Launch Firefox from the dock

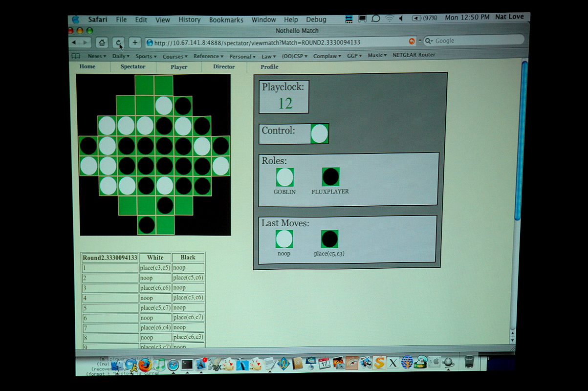145,364
